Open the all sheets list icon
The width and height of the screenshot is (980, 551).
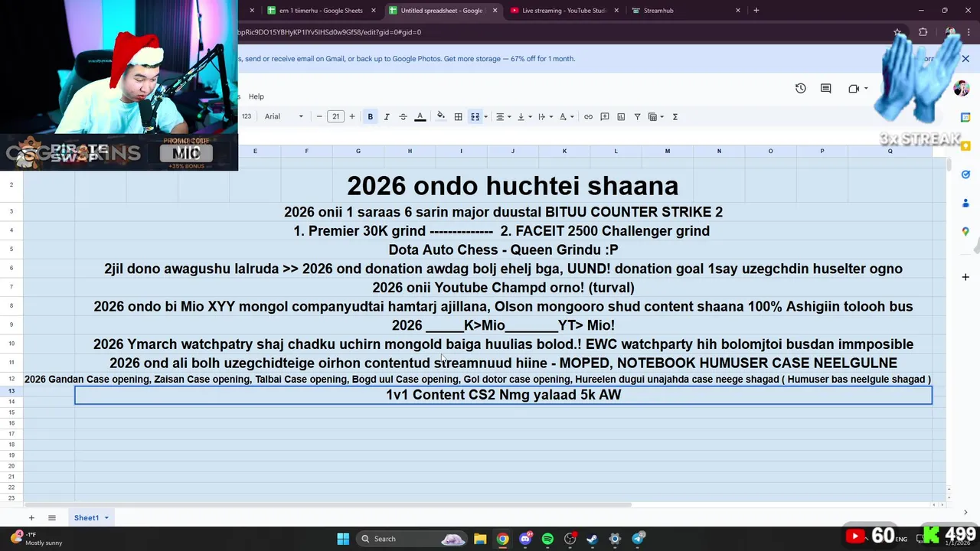(x=52, y=518)
